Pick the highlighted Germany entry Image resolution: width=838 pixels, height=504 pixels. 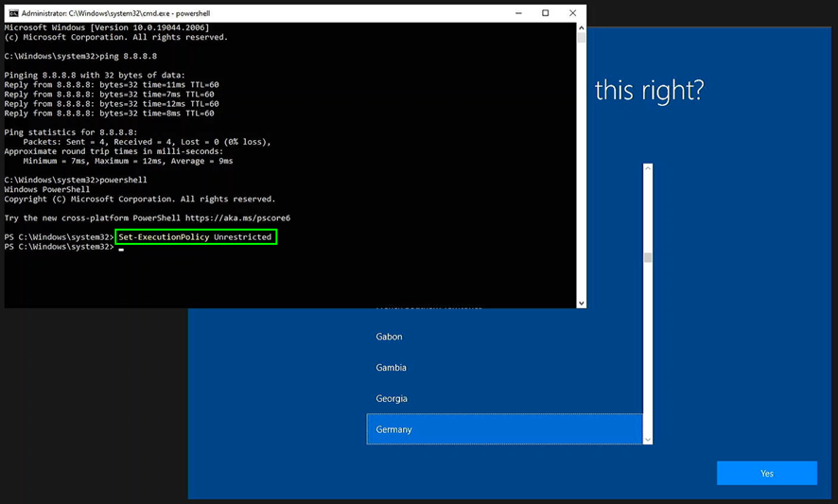393,429
